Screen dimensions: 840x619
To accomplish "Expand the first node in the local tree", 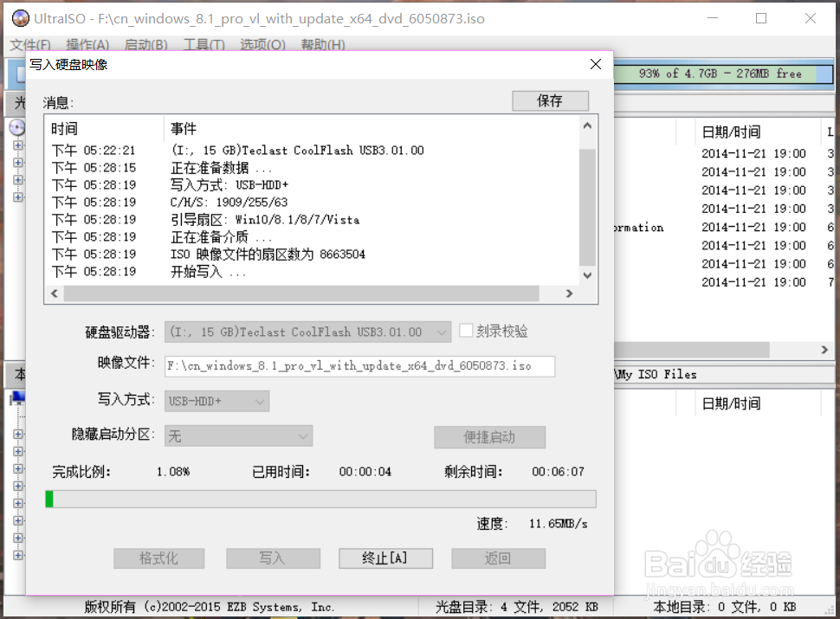I will click(18, 434).
